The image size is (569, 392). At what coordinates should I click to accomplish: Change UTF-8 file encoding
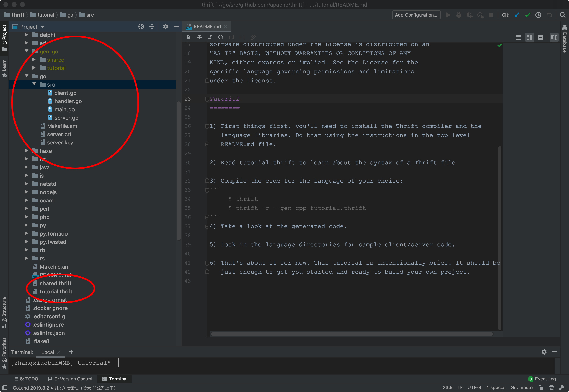(474, 388)
